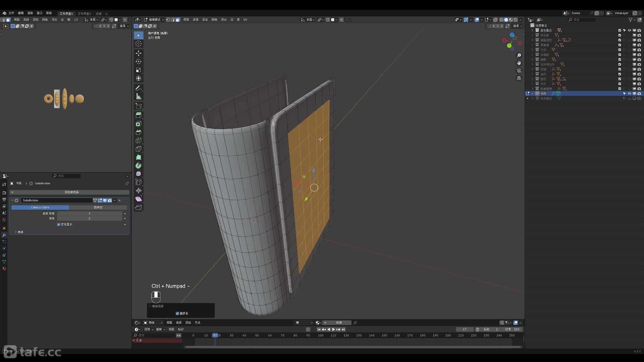Switch to the 工作界面2 workspace tab
This screenshot has width=644, height=362.
point(84,14)
